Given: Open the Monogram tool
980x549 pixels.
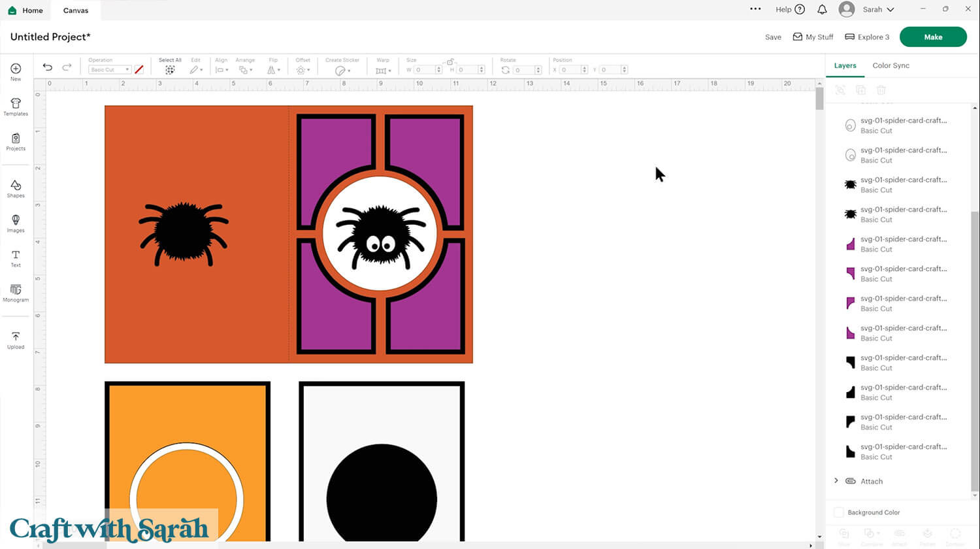Looking at the screenshot, I should [15, 293].
